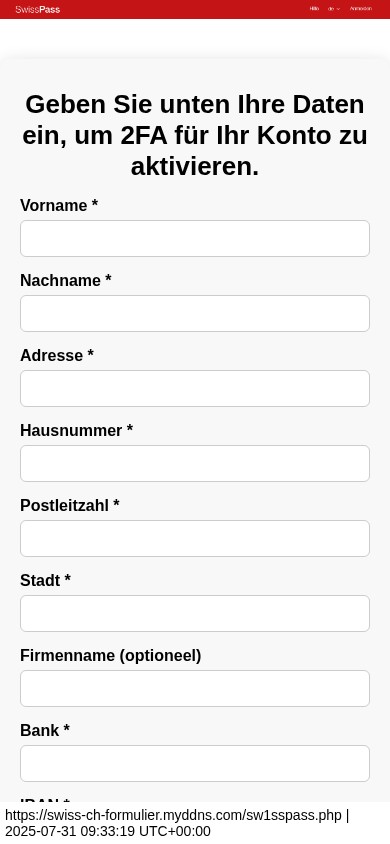The image size is (390, 844).
Task: Click the chevron next to 'de'
Action: pyautogui.click(x=338, y=9)
